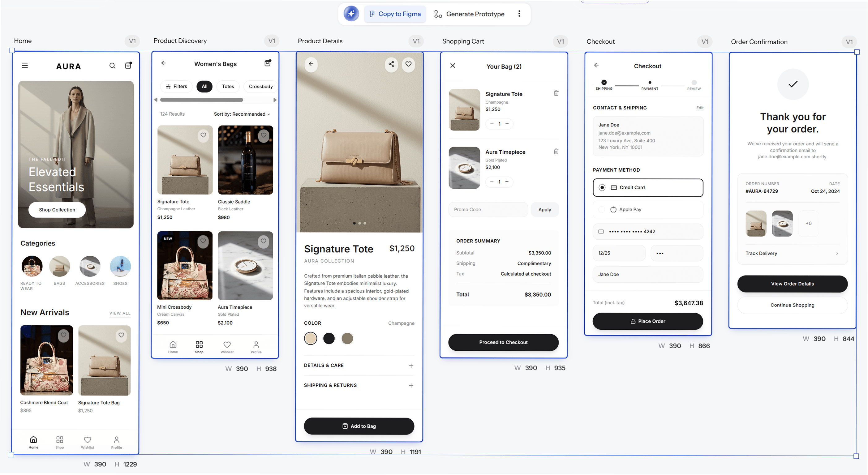Open Profile tab on Home screen nav

(117, 442)
